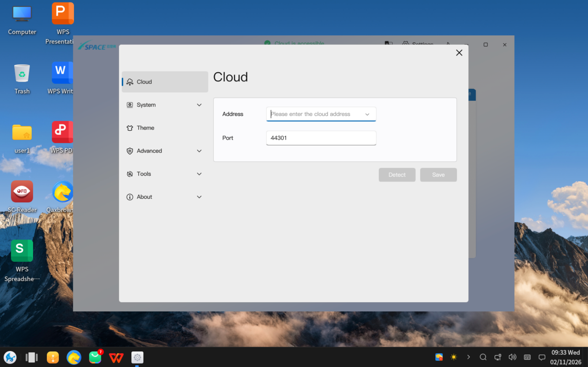Click the taskbar volume speaker icon
Viewport: 588px width, 367px height.
tap(512, 357)
